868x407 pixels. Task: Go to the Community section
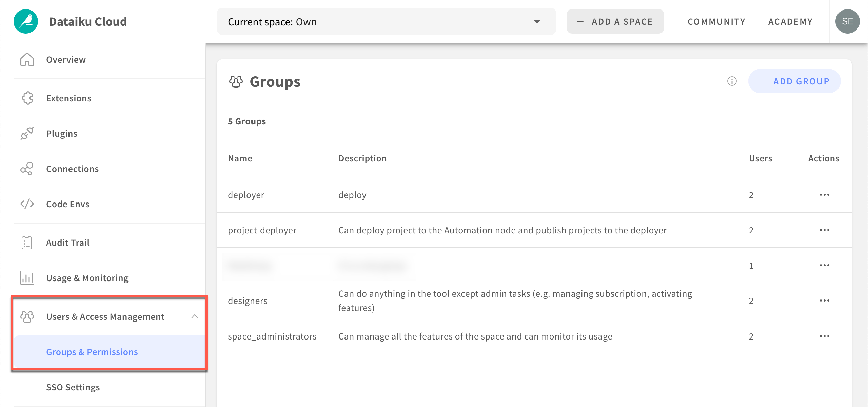(716, 21)
